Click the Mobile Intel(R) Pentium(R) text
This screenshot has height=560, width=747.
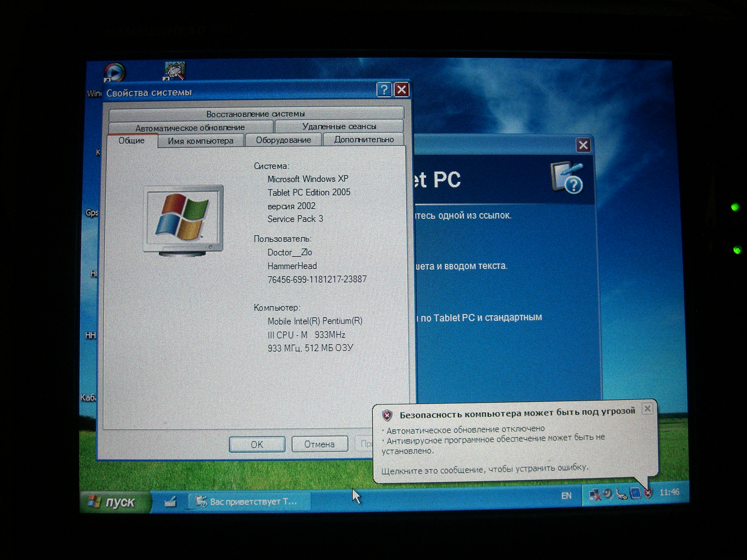[x=315, y=321]
